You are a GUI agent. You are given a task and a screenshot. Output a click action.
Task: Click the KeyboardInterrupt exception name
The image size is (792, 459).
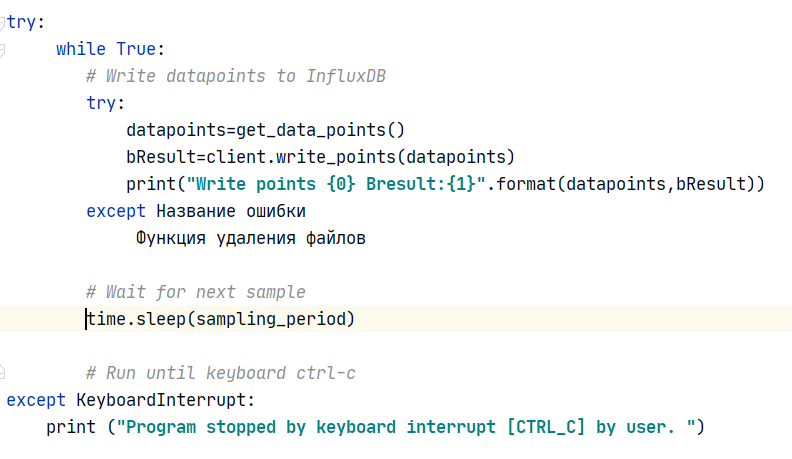click(x=166, y=400)
